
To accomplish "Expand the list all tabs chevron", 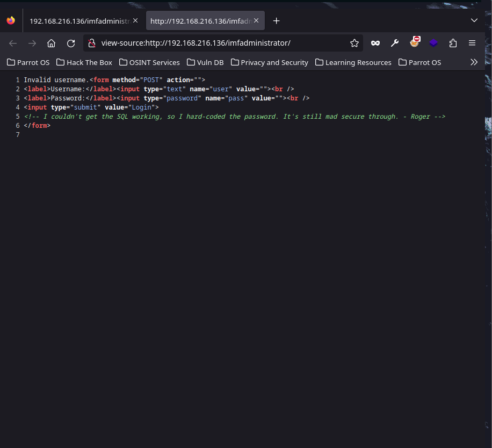I will (474, 20).
